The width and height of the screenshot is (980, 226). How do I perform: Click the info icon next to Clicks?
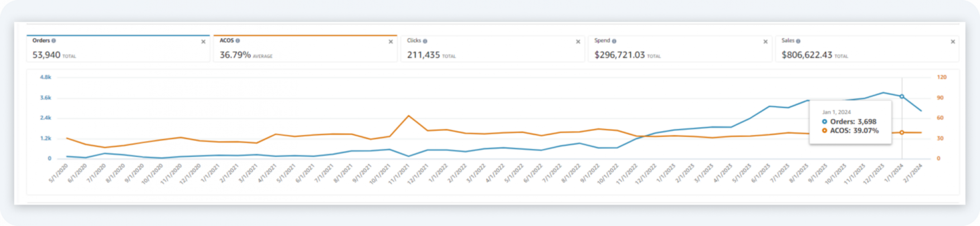click(425, 41)
